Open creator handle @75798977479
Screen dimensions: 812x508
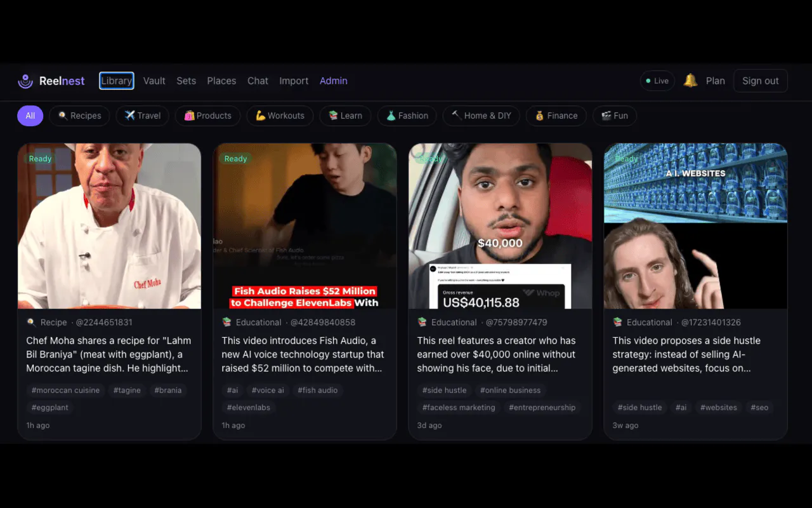coord(516,323)
